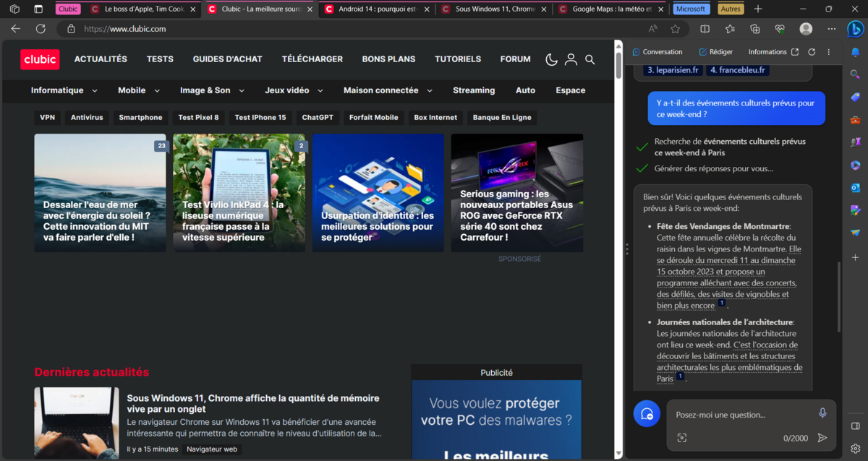Screen dimensions: 868x461
Task: Send the message with arrow icon
Action: (822, 438)
